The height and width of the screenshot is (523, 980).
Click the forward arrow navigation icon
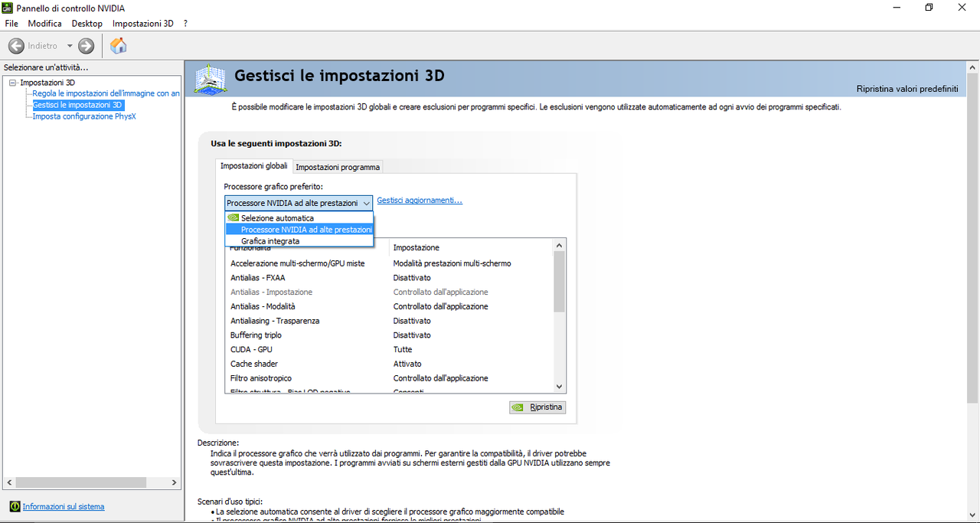point(87,46)
